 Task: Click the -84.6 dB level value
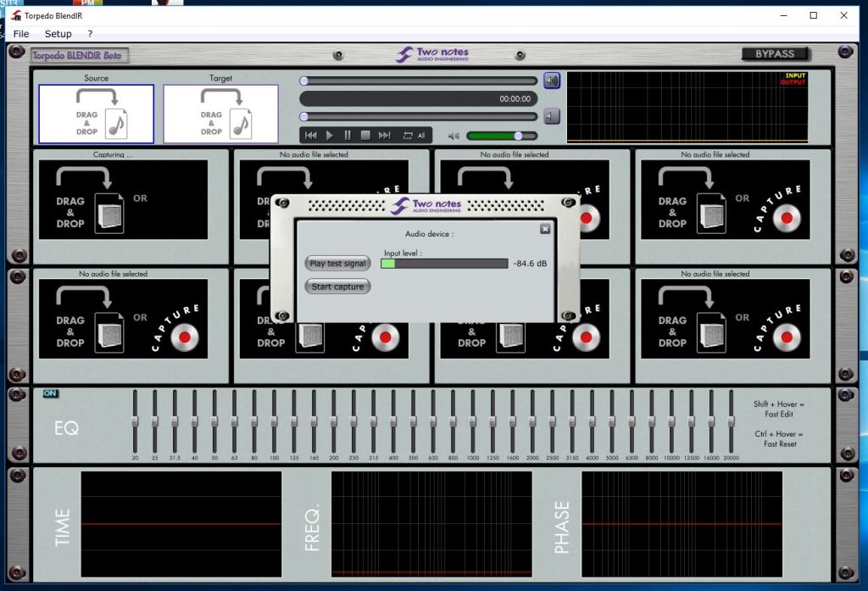click(x=530, y=264)
